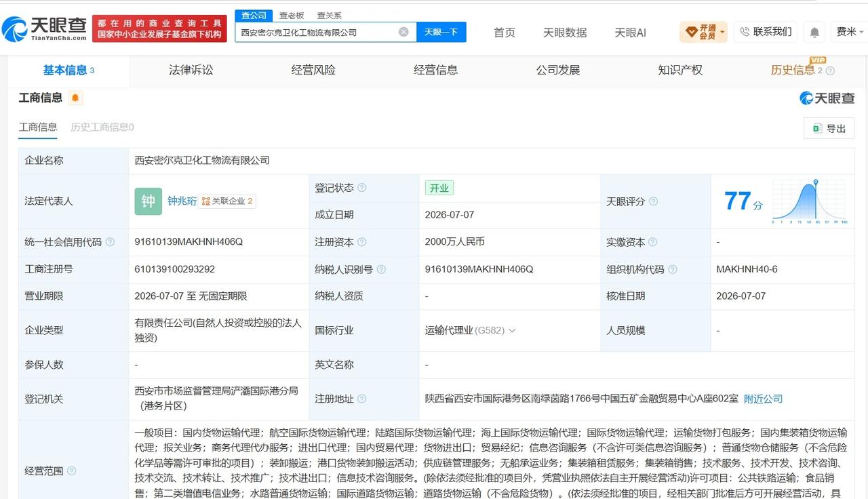Click the 关联企业 2 badge

pyautogui.click(x=227, y=201)
